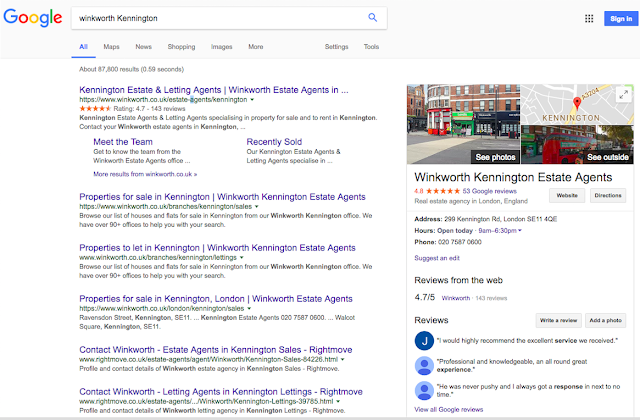Screen dimensions: 640x420
Task: Click 'Winkworth Kennington Estate Agents' panel title
Action: click(x=513, y=177)
